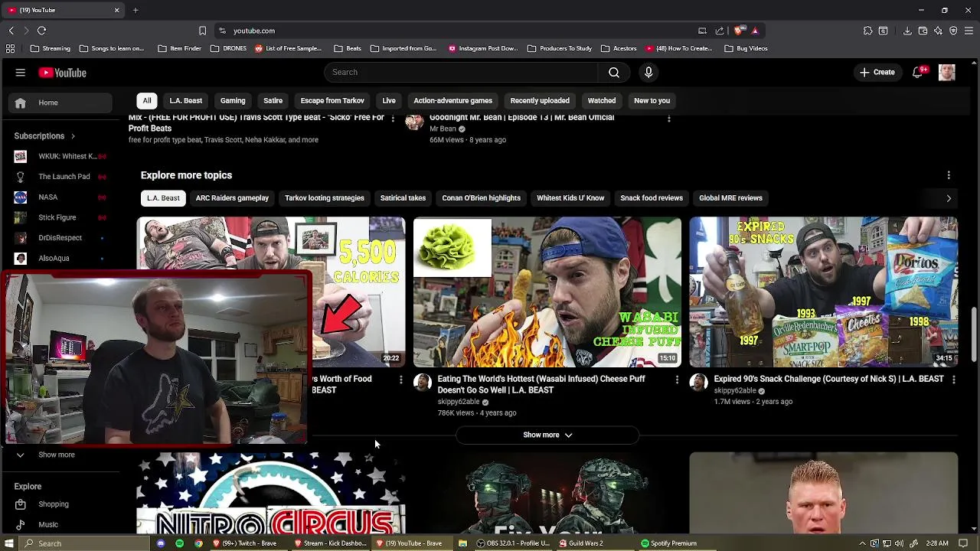Open Expired 90's Snacks video thumbnail

click(823, 292)
